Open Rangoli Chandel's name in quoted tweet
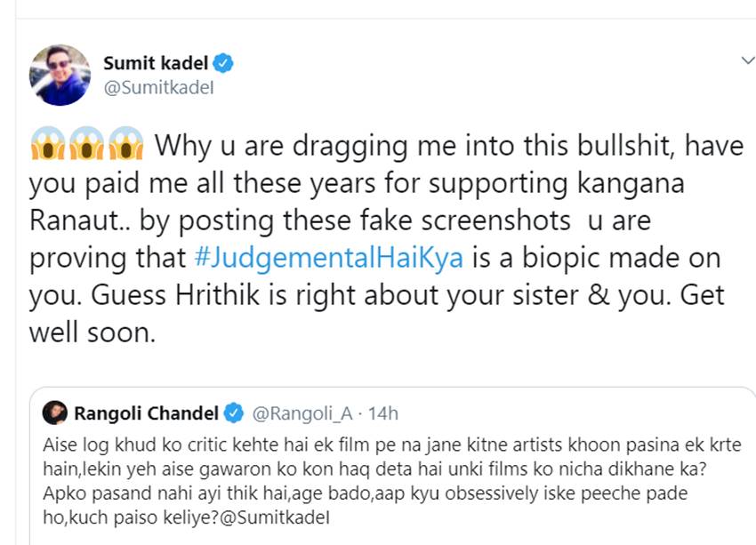This screenshot has width=756, height=545. [146, 413]
